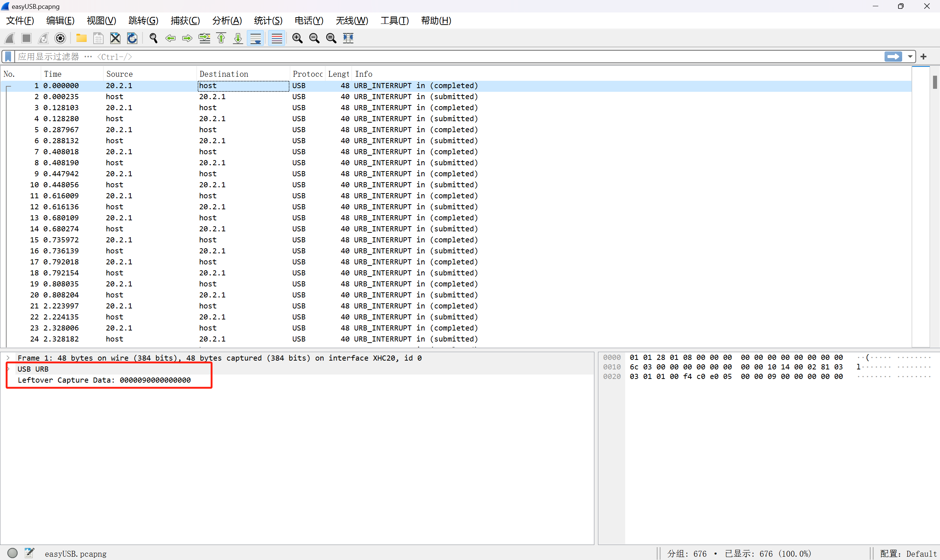Screen dimensions: 940x560
Task: Save the capture file icon
Action: (x=98, y=38)
